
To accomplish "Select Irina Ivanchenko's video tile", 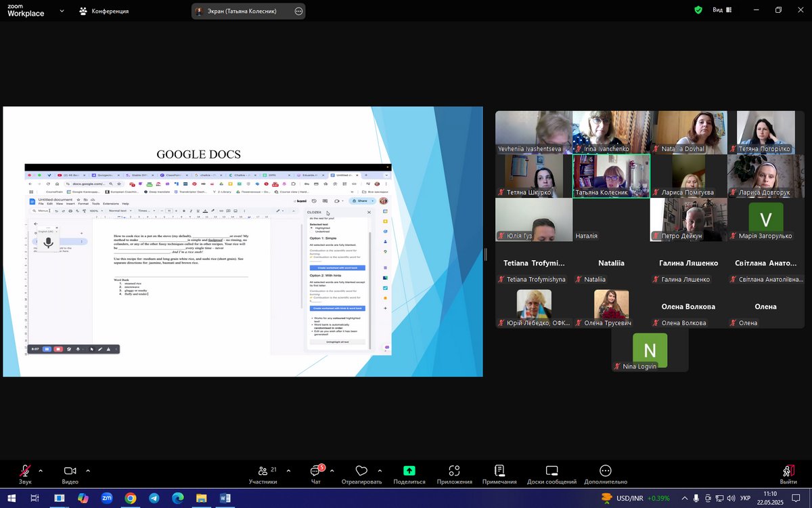I will pos(611,133).
